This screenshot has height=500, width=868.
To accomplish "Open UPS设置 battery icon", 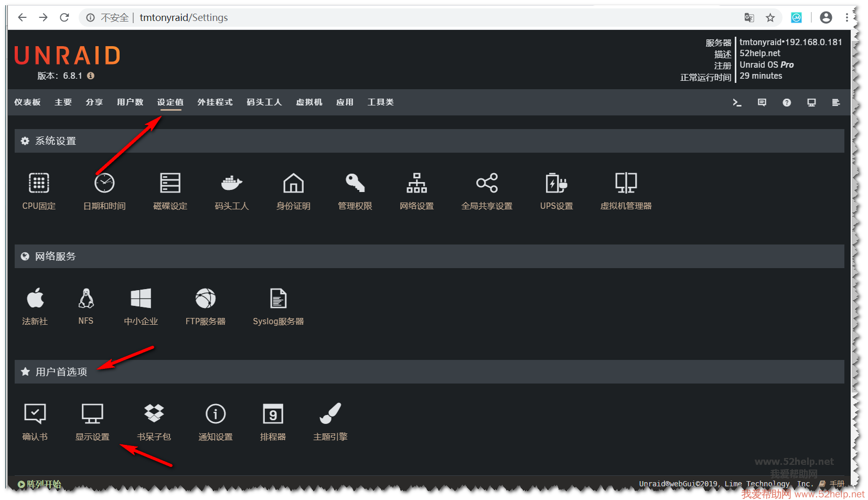I will 556,183.
